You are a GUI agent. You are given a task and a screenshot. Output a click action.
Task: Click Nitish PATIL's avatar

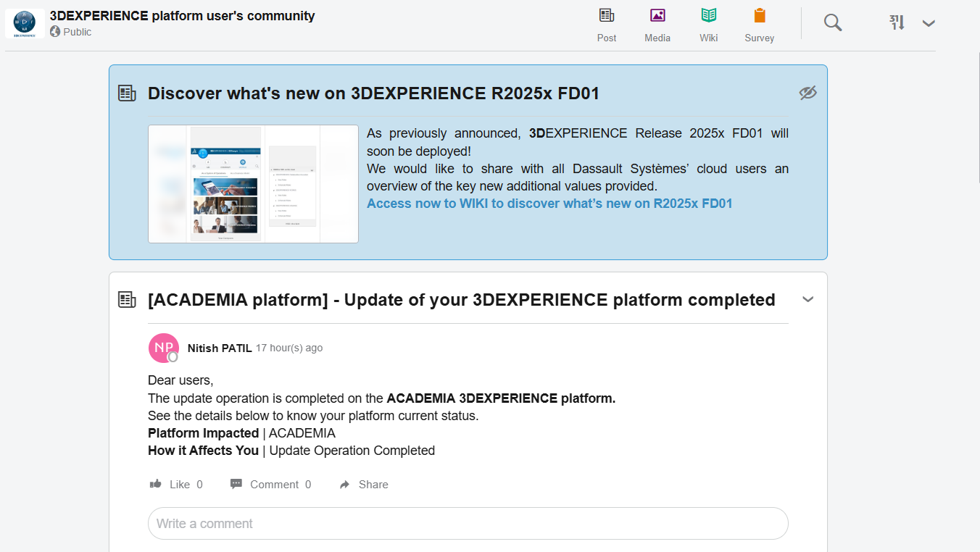(163, 348)
